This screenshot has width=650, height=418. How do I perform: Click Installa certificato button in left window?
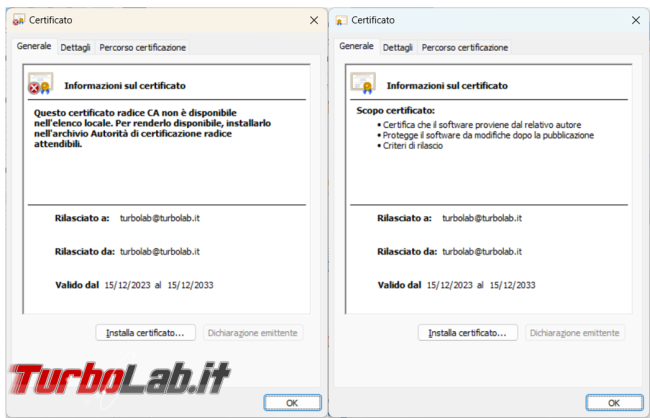pos(146,333)
